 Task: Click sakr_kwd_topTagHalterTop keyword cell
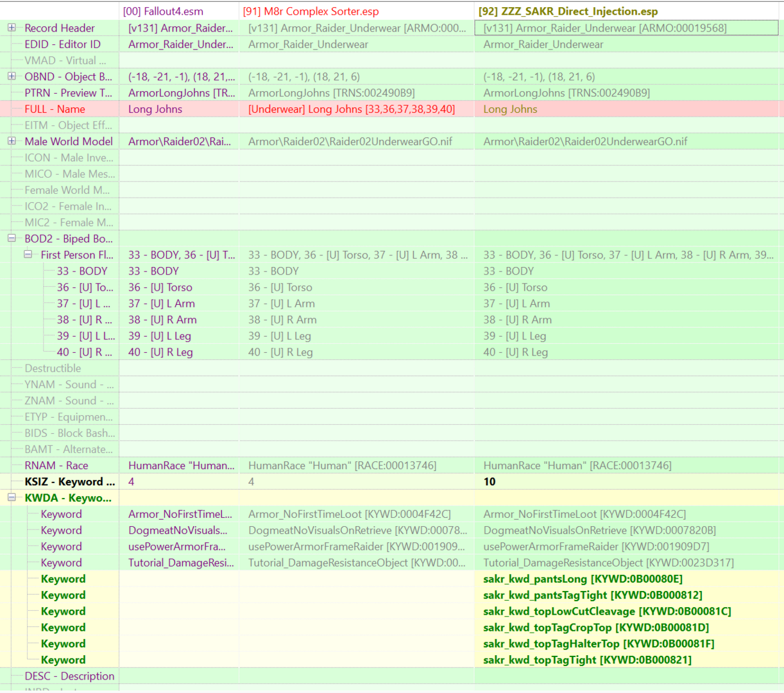pos(599,644)
